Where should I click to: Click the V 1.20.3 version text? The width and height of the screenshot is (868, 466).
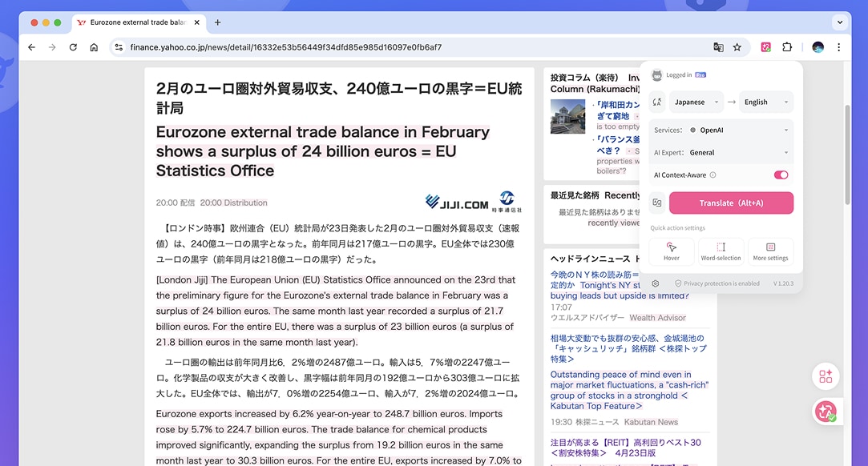pos(783,283)
